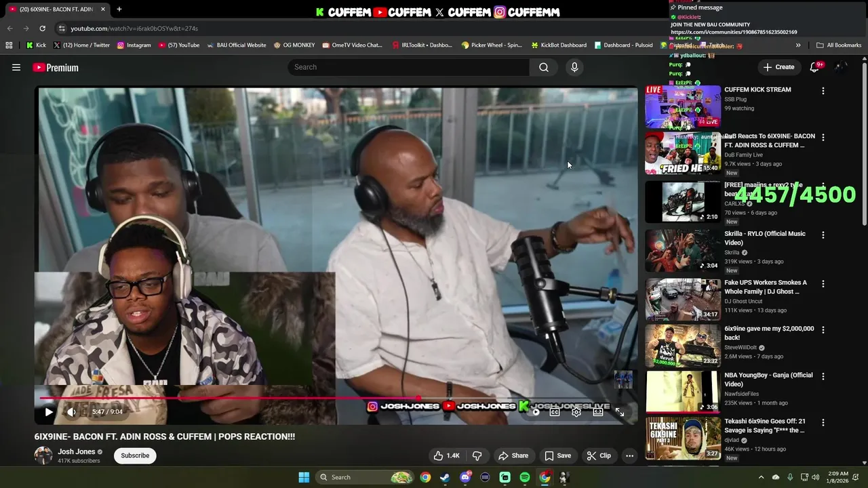Show hidden bookmarks with double chevron
868x488 pixels.
798,45
